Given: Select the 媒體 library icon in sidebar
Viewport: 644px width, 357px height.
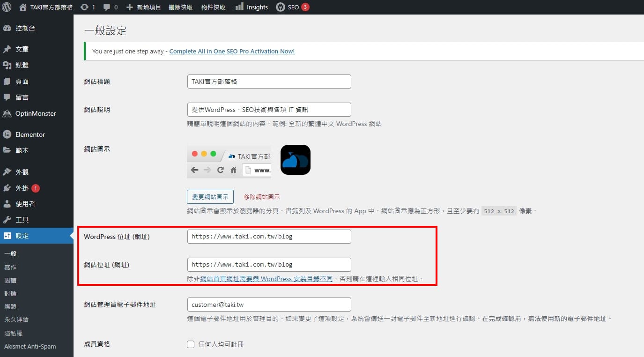Looking at the screenshot, I should 7,65.
